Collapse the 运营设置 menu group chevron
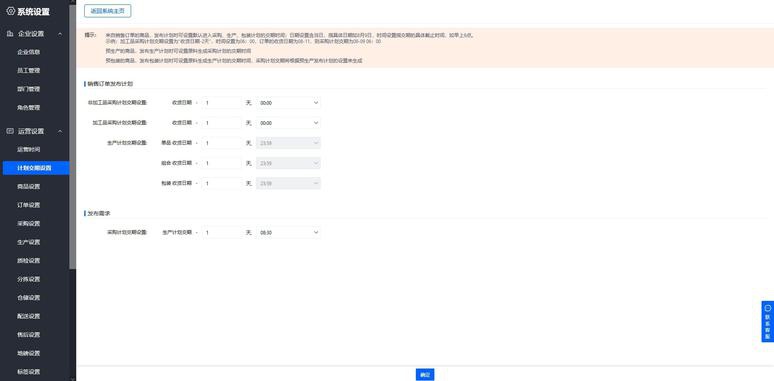The image size is (774, 381). [60, 131]
